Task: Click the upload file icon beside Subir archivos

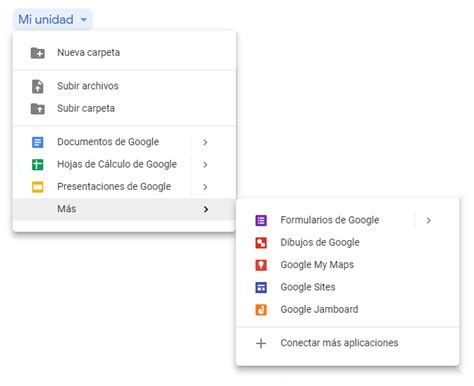Action: [x=38, y=86]
